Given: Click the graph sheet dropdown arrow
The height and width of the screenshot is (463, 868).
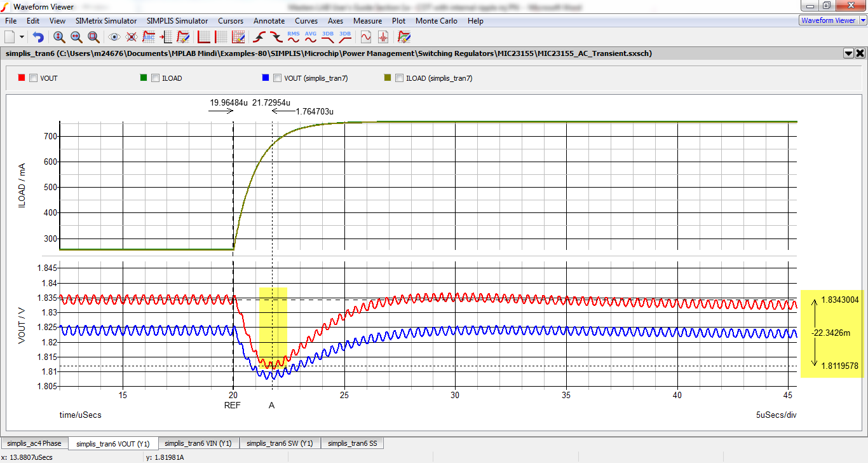Looking at the screenshot, I should pyautogui.click(x=848, y=53).
